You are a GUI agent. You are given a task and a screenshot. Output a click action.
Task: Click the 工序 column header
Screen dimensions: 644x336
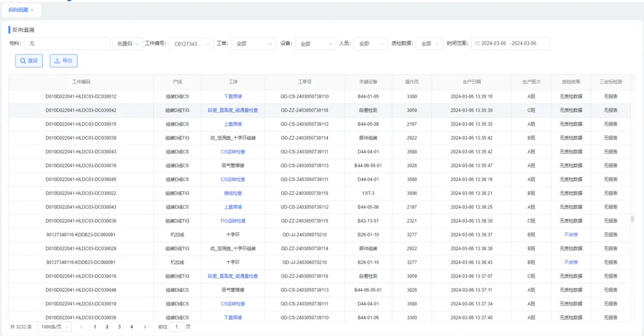pyautogui.click(x=233, y=82)
